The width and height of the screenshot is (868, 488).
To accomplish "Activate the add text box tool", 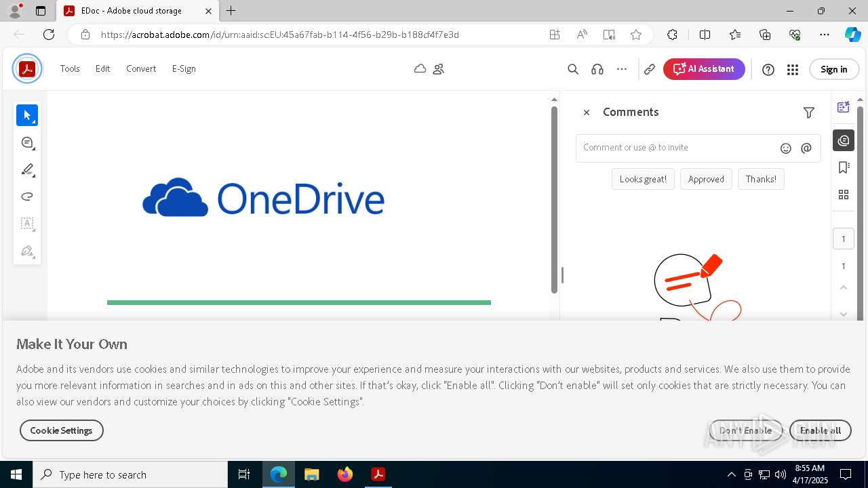I will 27,224.
